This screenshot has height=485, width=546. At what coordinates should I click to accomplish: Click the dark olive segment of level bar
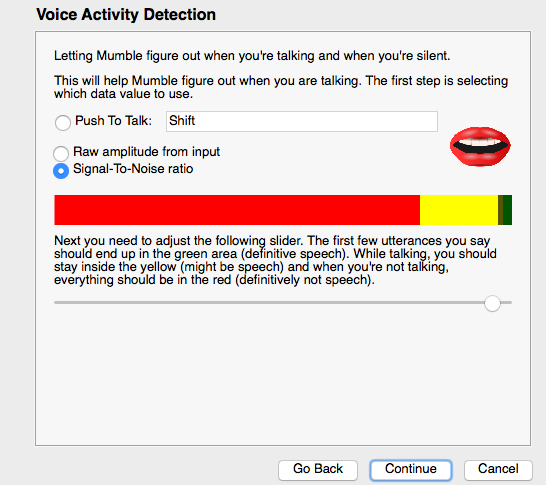tap(500, 210)
